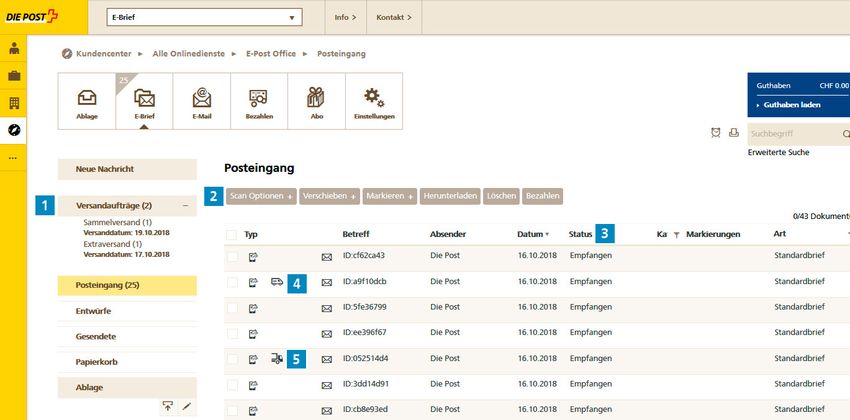Screen dimensions: 850x420
Task: Click the edit pencil icon below Ablage
Action: click(x=186, y=406)
